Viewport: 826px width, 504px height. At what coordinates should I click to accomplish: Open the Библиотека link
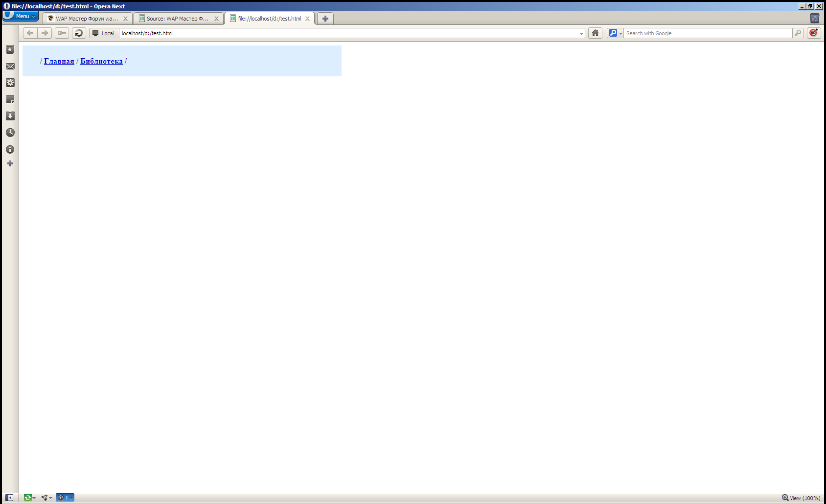[101, 61]
